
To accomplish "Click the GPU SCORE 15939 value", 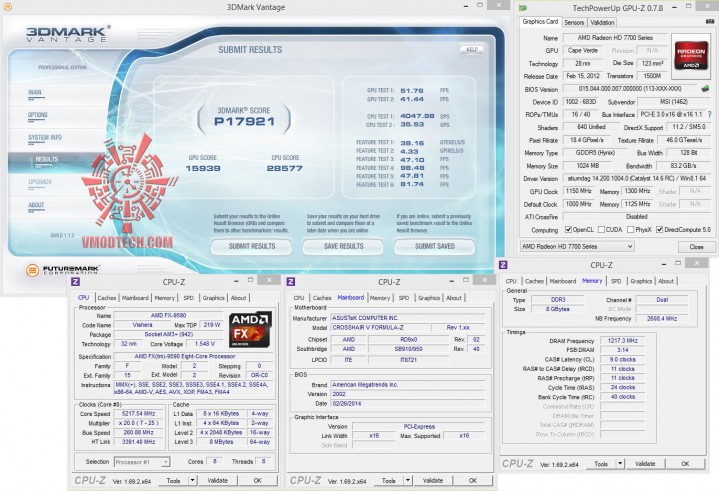I will coord(203,168).
